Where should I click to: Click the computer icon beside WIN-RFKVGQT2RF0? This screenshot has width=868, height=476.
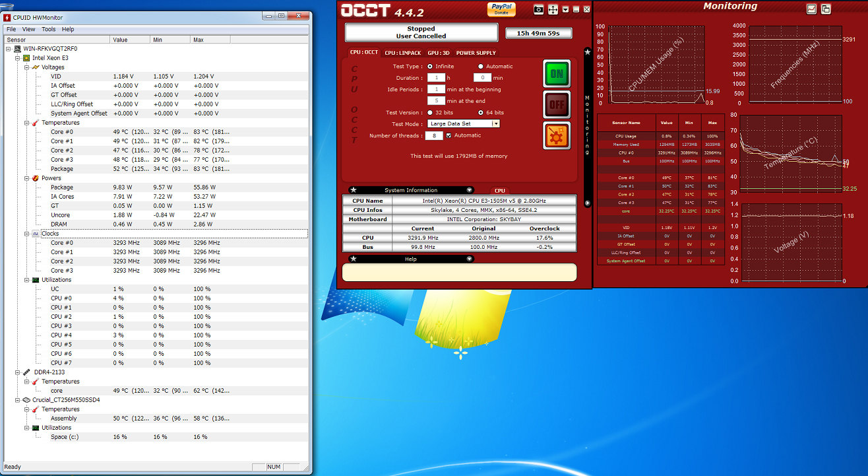(17, 49)
